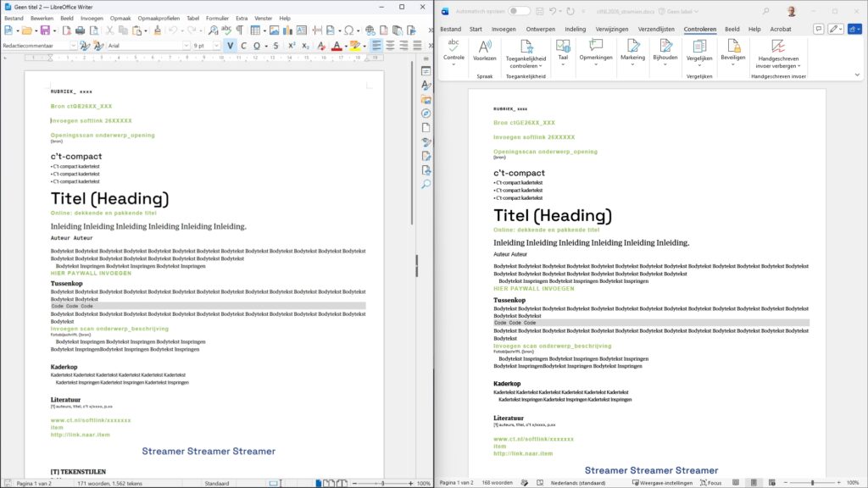Open Styles icon in LibreOffice sidebar
The width and height of the screenshot is (868, 488).
tap(426, 86)
